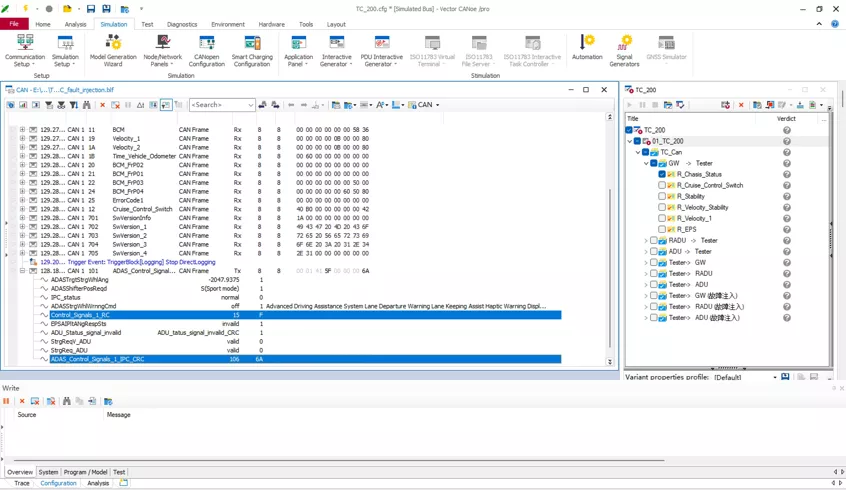This screenshot has width=846, height=490.
Task: Clear the Write window with red X
Action: coord(22,401)
